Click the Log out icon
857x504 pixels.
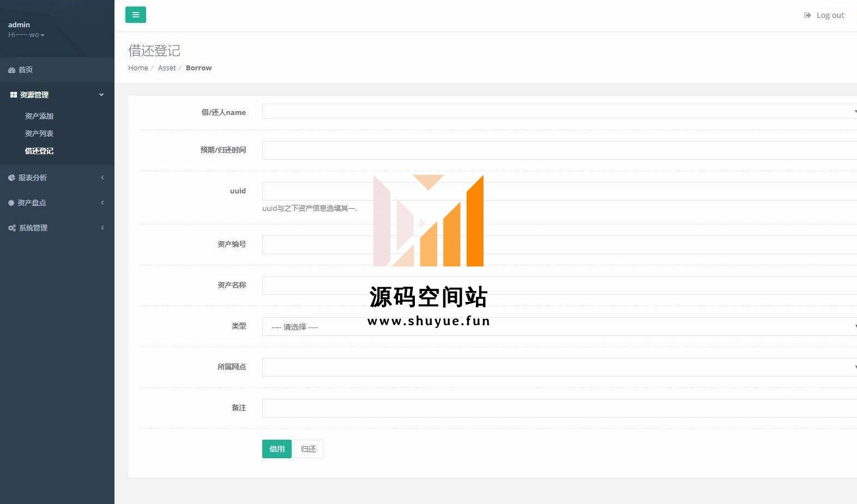click(x=807, y=15)
